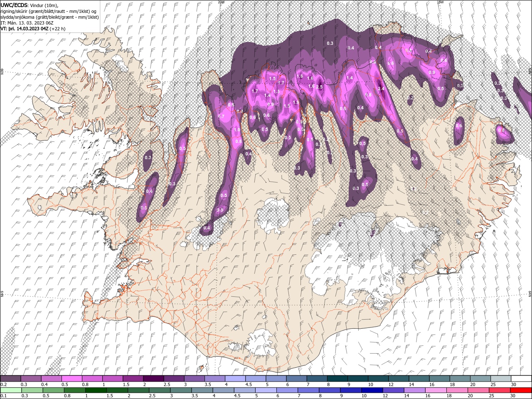
Task: Click the 2.4 snowfall value on the map
Action: click(x=381, y=89)
